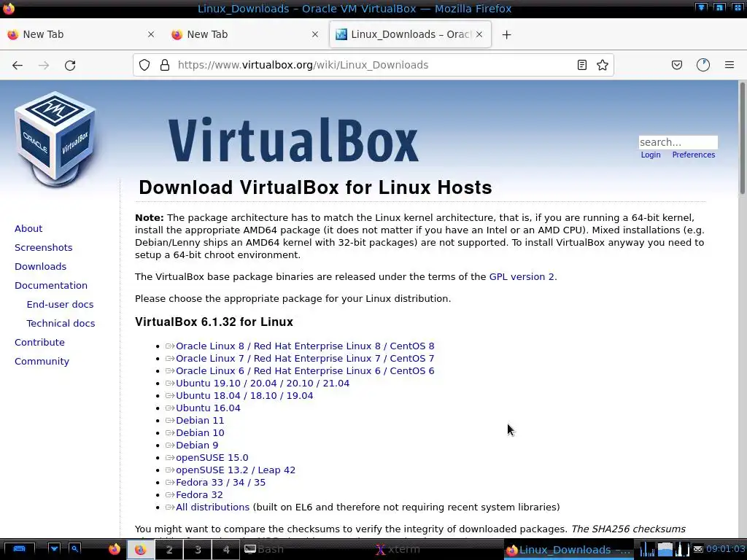The width and height of the screenshot is (747, 560).
Task: Click the disabled forward navigation arrow
Action: (x=44, y=65)
